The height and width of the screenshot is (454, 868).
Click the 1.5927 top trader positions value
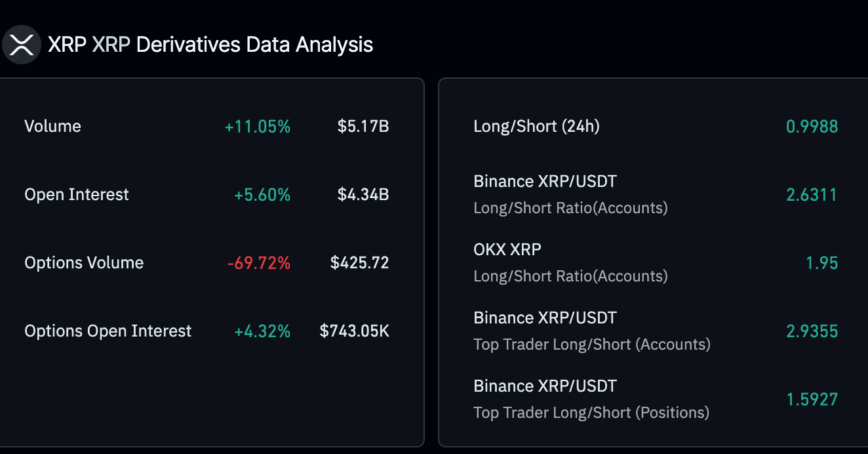tap(812, 399)
